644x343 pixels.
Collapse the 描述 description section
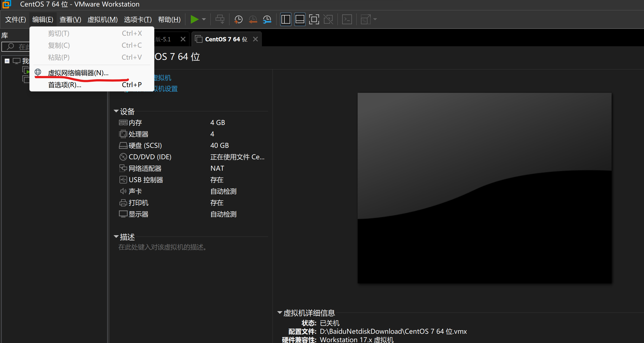pos(116,237)
